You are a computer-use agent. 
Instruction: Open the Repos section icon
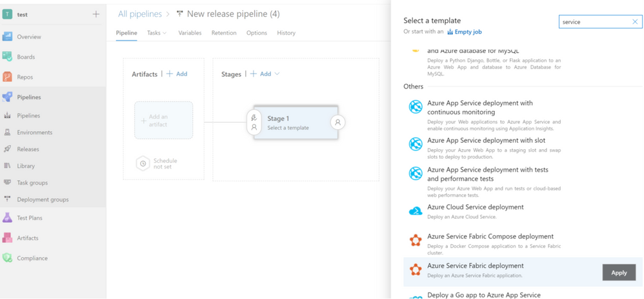point(7,77)
